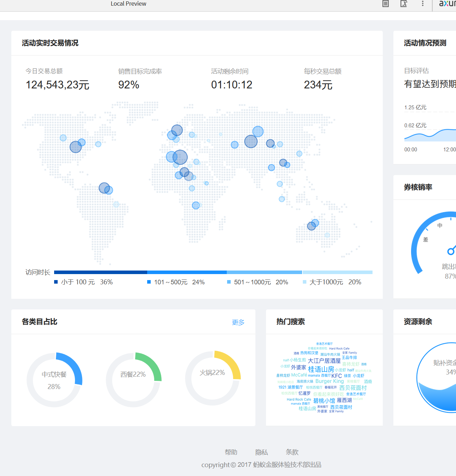456x476 pixels.
Task: Click the lightest 大于1000元 segment of 访问时长 bar
Action: coord(337,272)
